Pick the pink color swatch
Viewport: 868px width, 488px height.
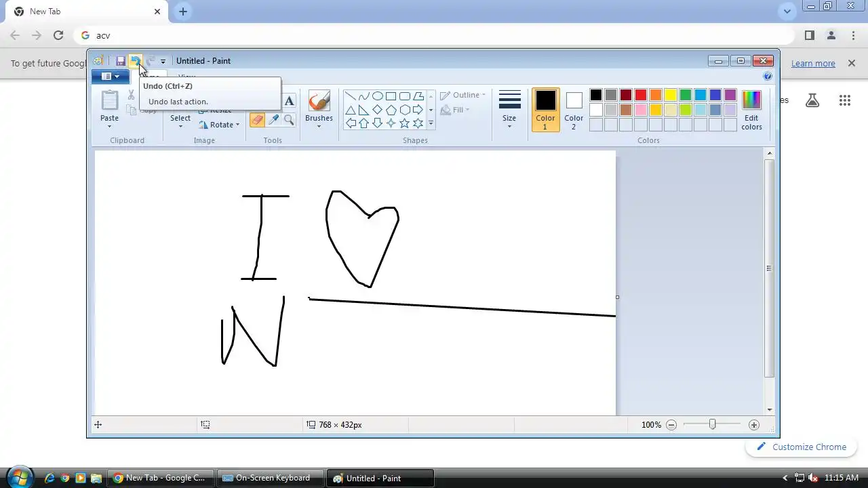[641, 110]
